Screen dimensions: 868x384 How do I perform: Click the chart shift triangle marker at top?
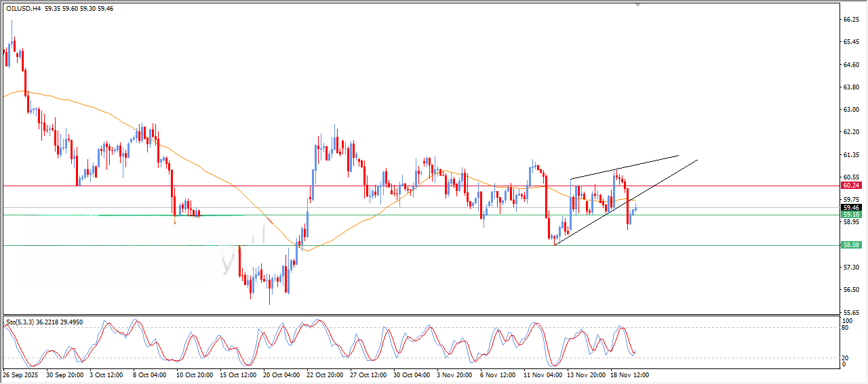(637, 4)
